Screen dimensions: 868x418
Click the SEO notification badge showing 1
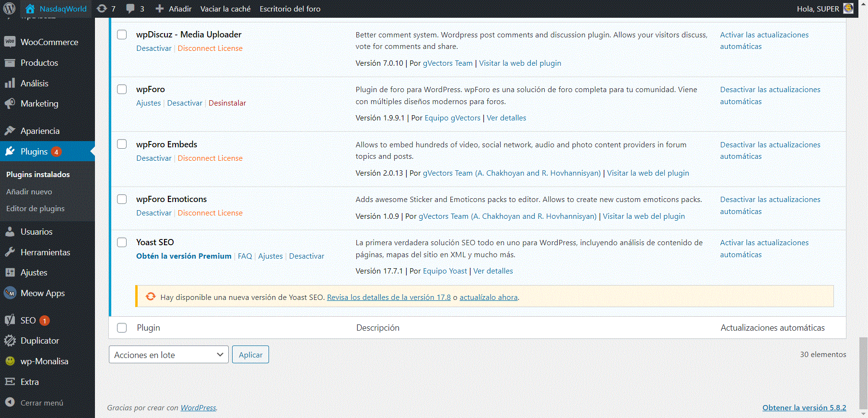[45, 321]
